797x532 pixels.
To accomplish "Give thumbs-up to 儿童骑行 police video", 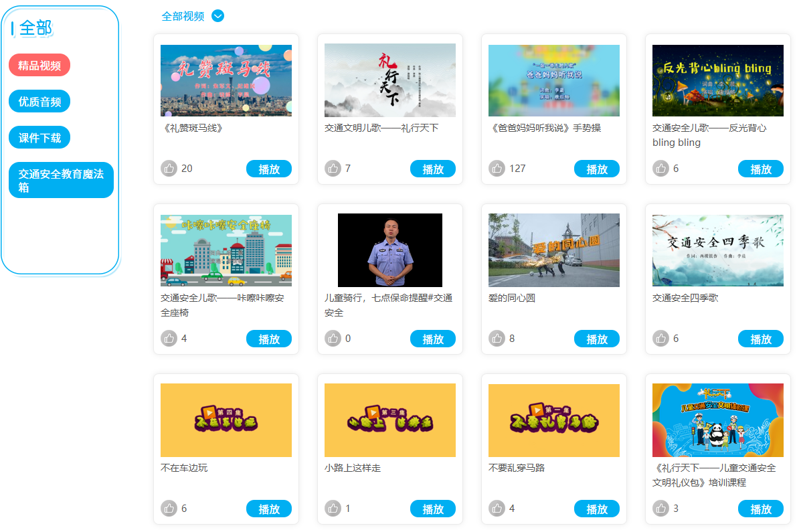I will (x=333, y=339).
